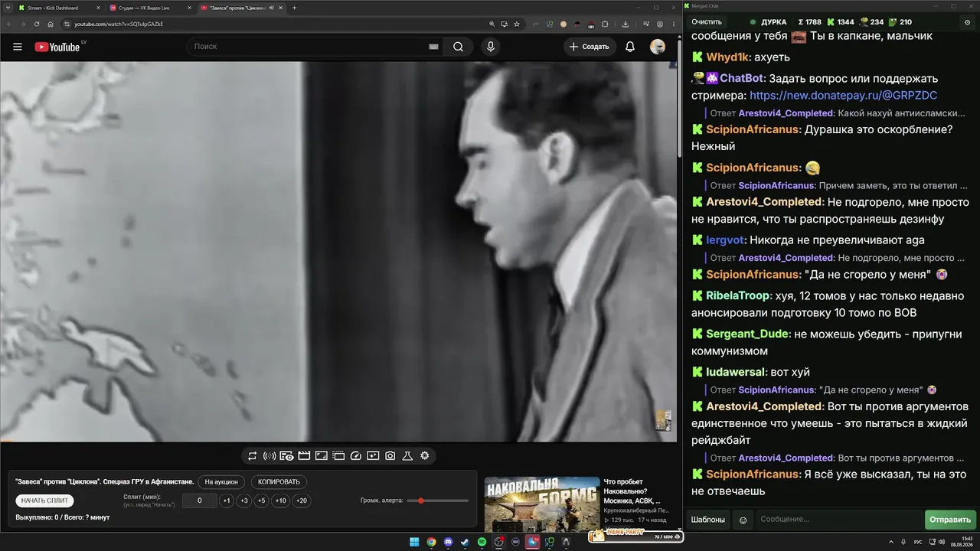Click the split minutes input field
The image size is (980, 551).
[200, 500]
